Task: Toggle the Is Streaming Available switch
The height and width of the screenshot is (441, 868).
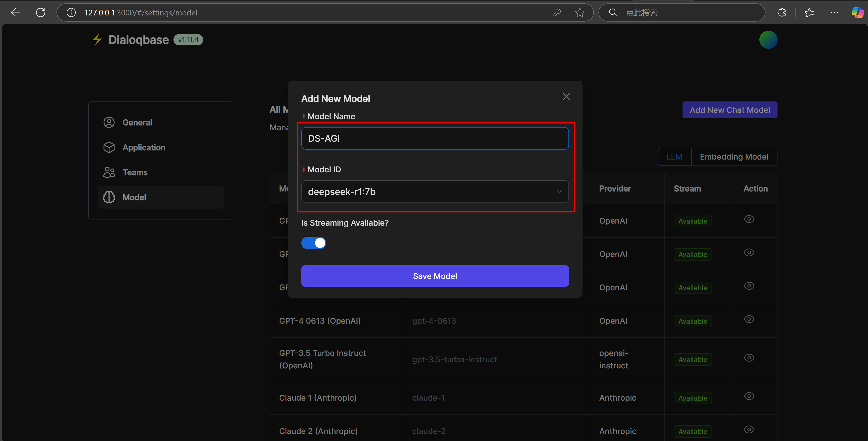Action: [313, 243]
